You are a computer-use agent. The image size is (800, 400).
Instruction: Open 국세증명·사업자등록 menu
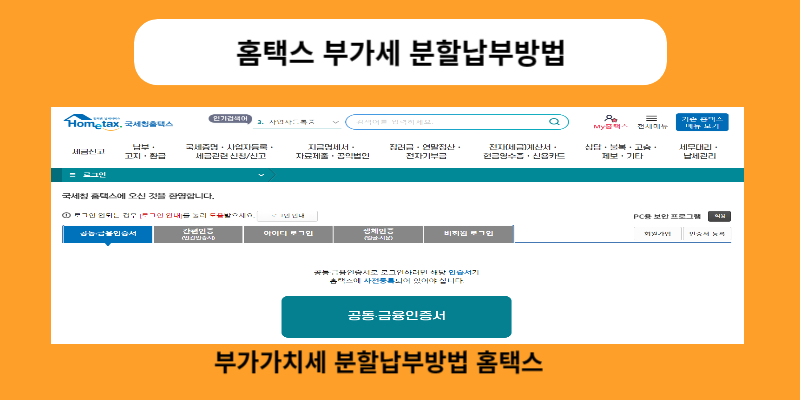pos(230,152)
